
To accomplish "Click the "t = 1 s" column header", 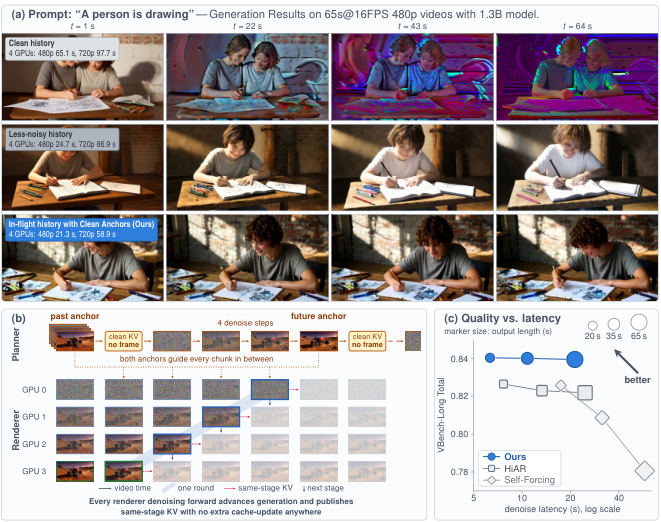I will click(x=83, y=26).
